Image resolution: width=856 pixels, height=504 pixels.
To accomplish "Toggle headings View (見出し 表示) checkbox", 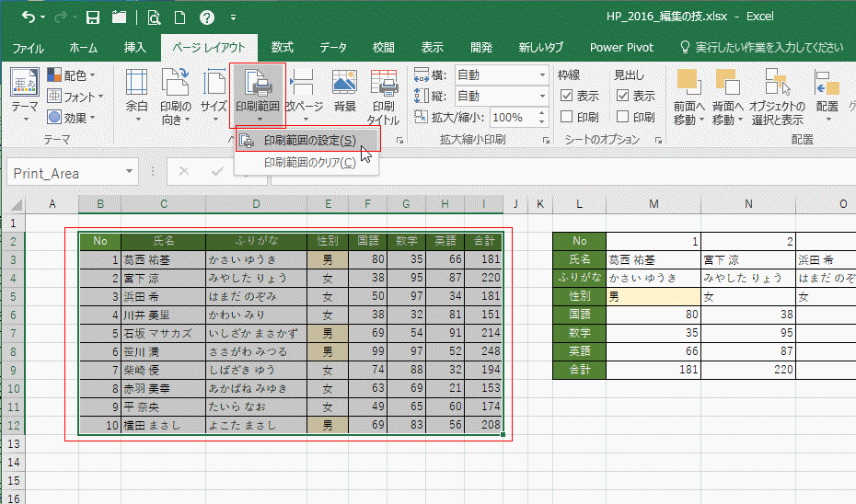I will tap(623, 96).
